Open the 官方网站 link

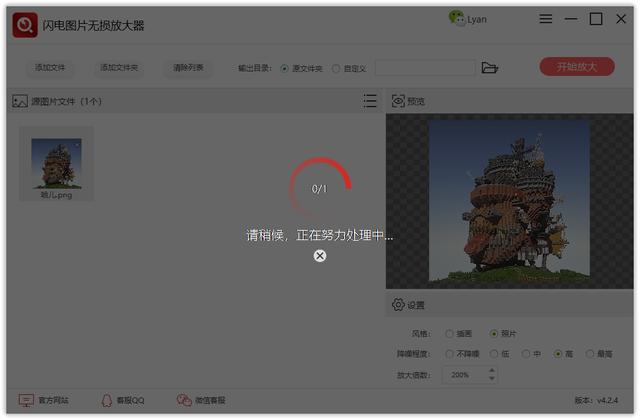[53, 400]
